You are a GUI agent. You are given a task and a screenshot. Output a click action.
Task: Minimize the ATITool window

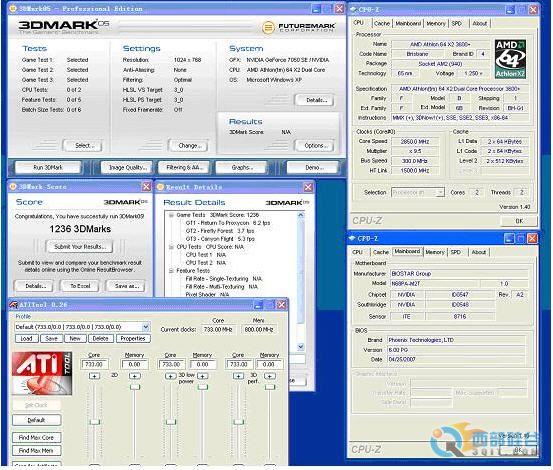(258, 305)
